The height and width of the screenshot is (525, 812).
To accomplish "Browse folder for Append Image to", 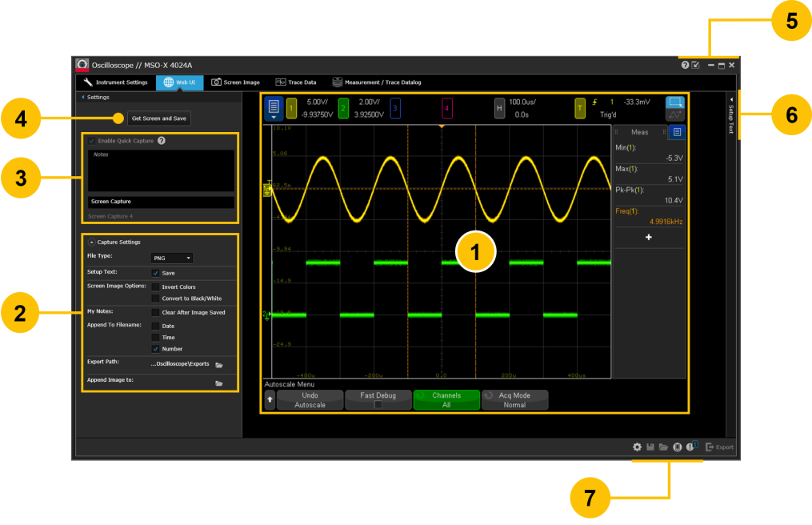I will point(218,383).
